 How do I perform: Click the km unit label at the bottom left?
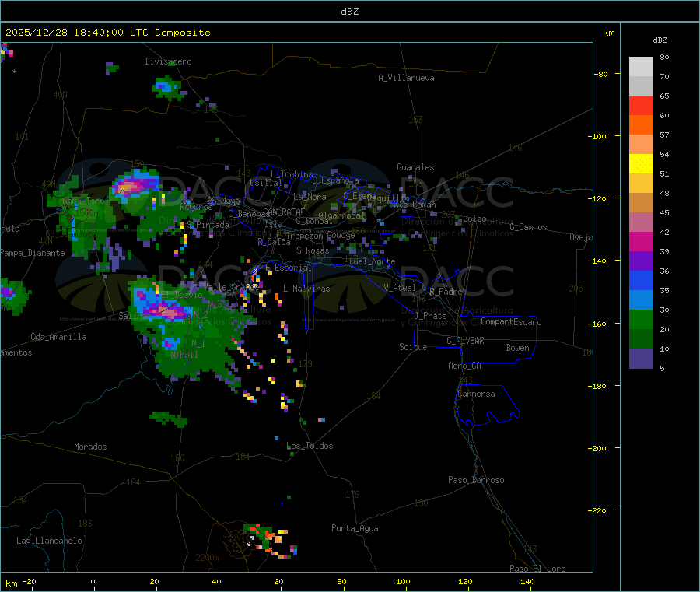pyautogui.click(x=11, y=583)
